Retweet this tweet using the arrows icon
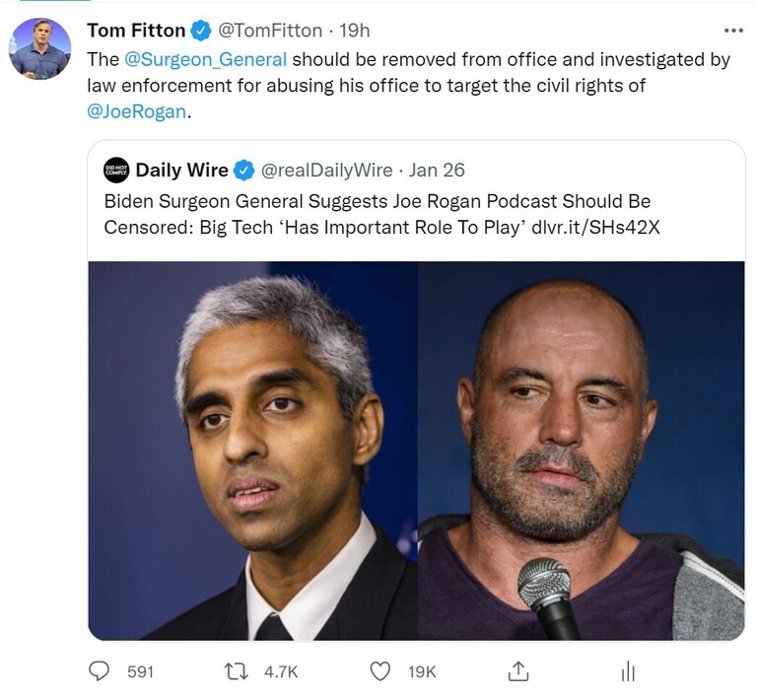The image size is (757, 700). (236, 670)
